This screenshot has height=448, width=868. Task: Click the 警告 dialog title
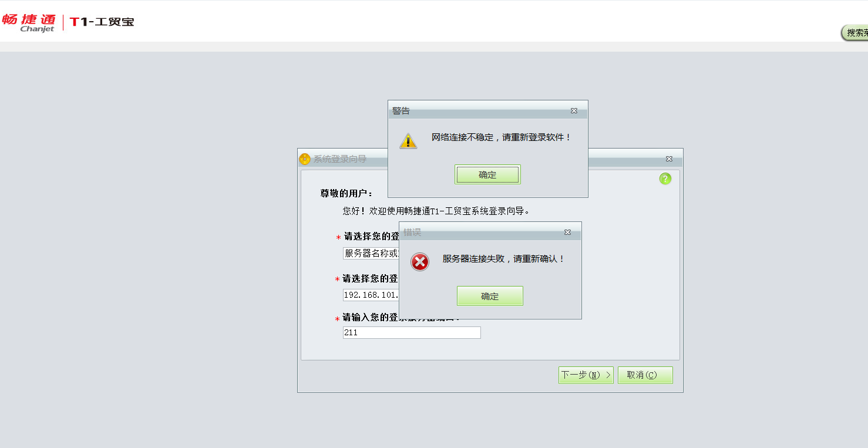[401, 110]
